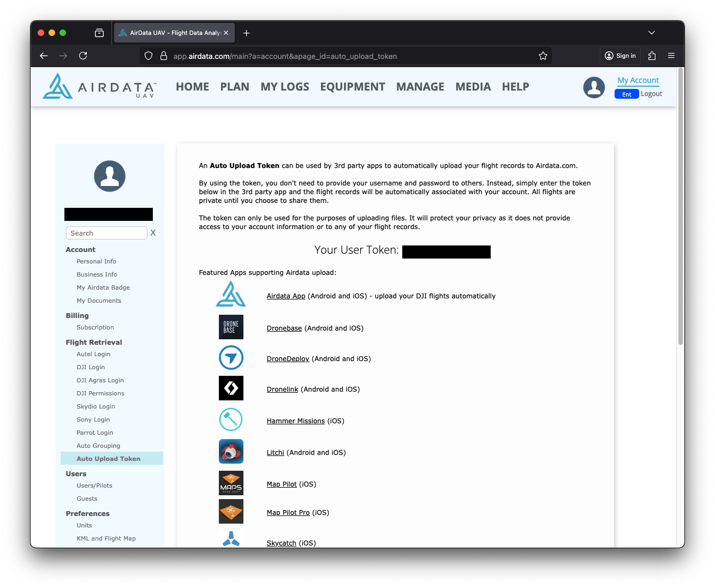Click the DroneDeploy circular arrow icon
Image resolution: width=715 pixels, height=588 pixels.
click(x=231, y=358)
